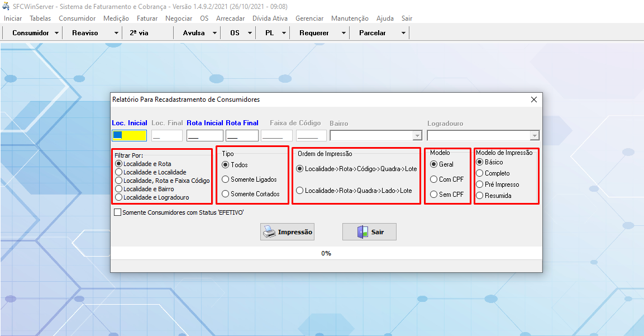Enable Somente Consumidores com Status EFETIVO checkbox

click(117, 212)
